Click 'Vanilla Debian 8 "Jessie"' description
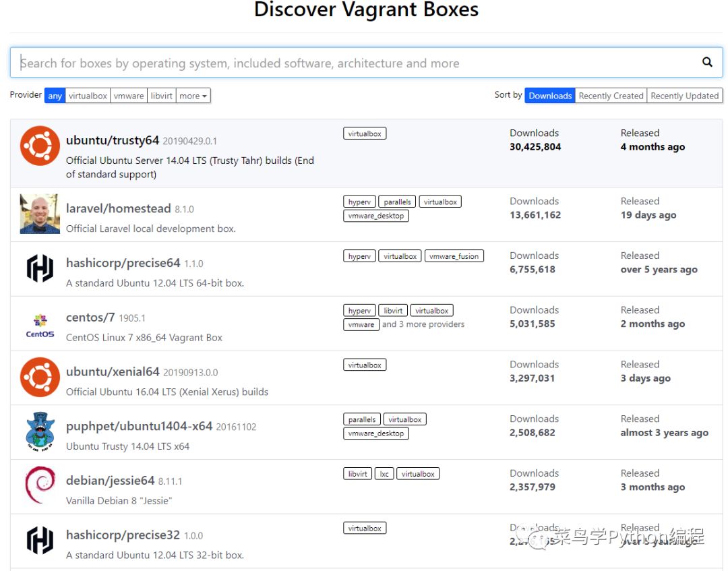 click(119, 500)
